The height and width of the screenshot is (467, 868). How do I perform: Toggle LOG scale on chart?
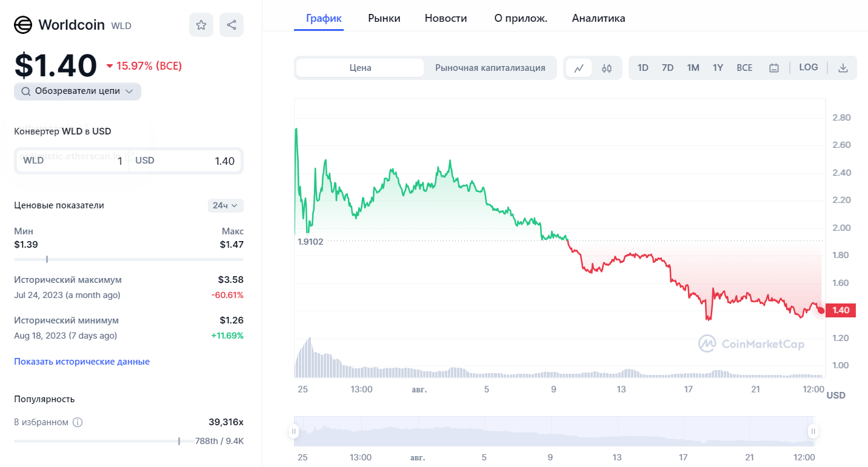click(x=809, y=67)
